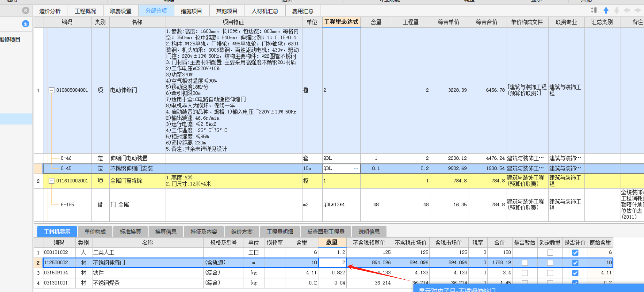The height and width of the screenshot is (292, 644).
Task: Select 工料机显示 bottom tab
Action: tap(57, 232)
